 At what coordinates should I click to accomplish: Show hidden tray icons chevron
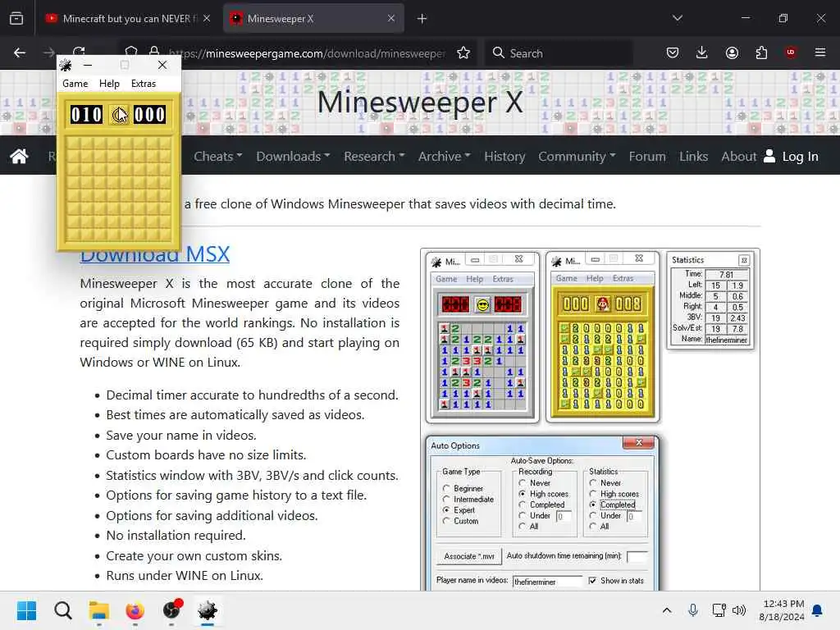point(667,610)
